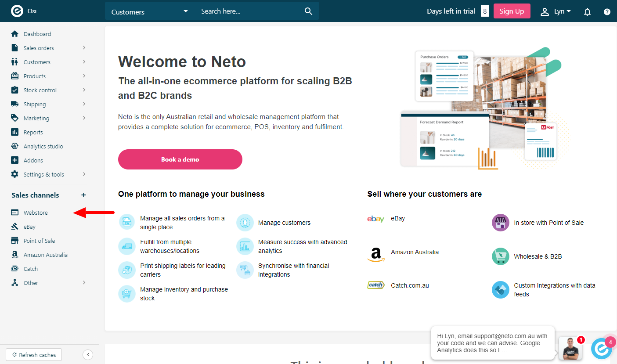Image resolution: width=617 pixels, height=364 pixels.
Task: Click the Catch.com.au logo
Action: [x=376, y=285]
